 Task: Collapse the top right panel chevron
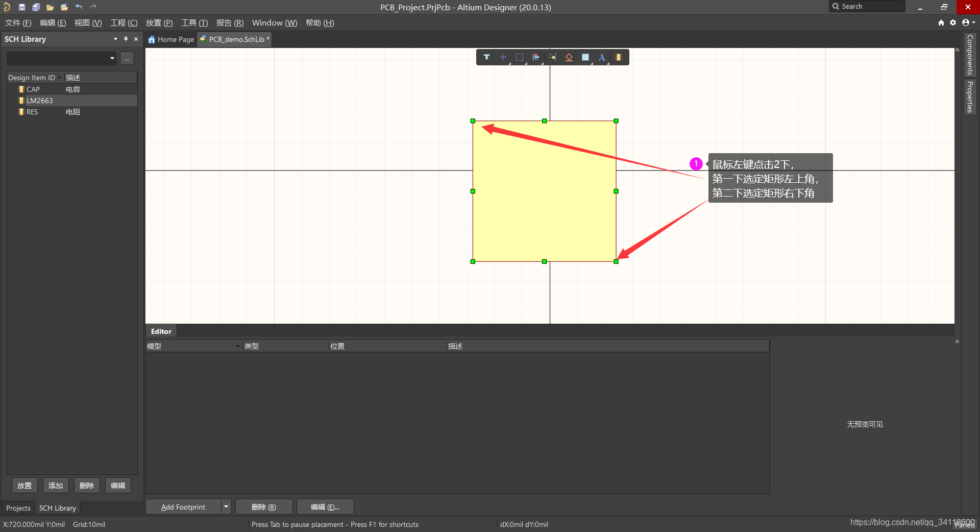957,50
